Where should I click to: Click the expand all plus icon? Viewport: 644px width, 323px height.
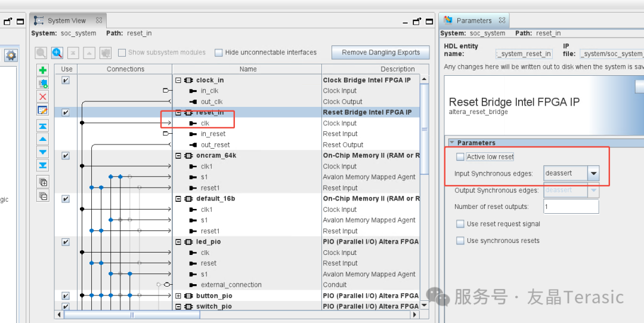coord(43,182)
